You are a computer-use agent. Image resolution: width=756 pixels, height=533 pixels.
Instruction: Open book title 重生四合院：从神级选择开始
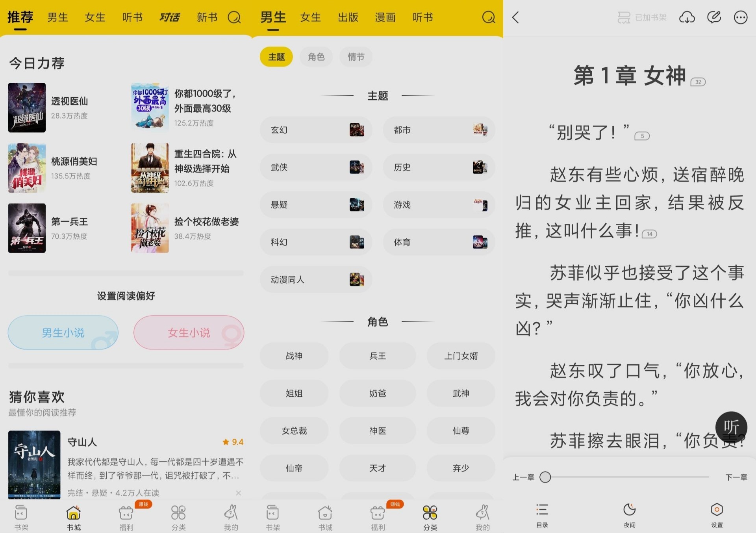[206, 161]
